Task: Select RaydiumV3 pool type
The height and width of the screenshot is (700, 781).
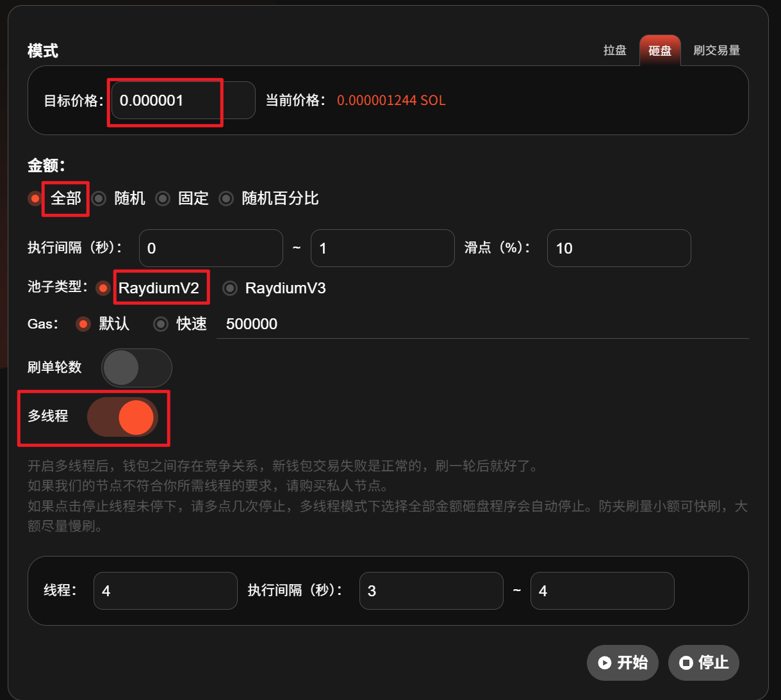Action: coord(230,288)
